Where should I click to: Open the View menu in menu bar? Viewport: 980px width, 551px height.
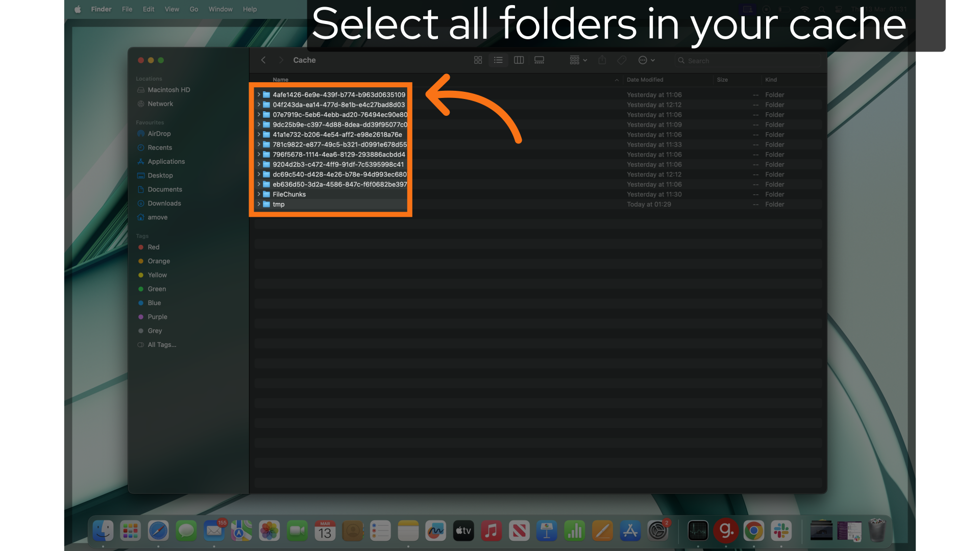[171, 9]
